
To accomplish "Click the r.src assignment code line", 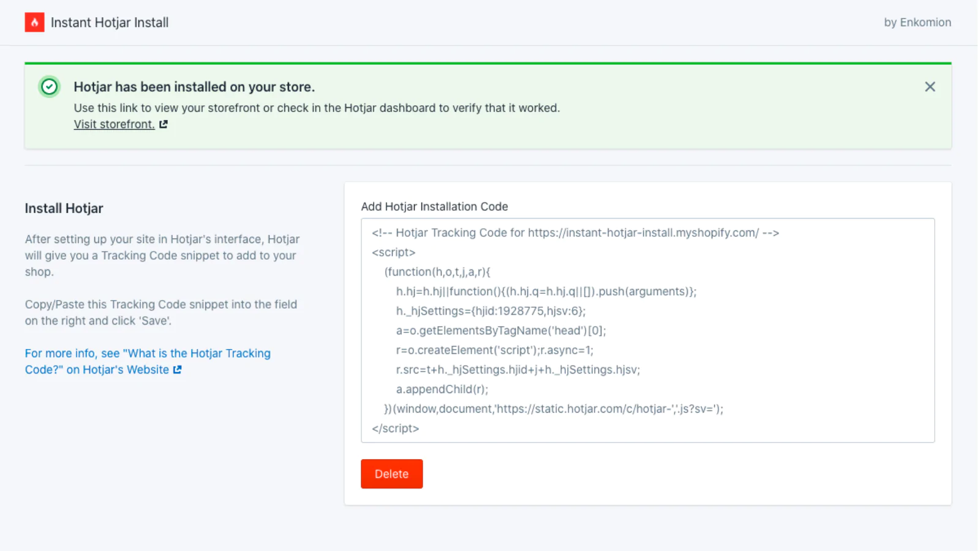I will click(x=518, y=370).
